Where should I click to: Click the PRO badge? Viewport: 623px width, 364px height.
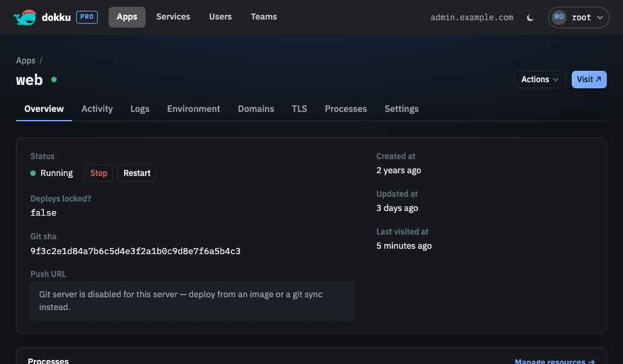click(86, 17)
